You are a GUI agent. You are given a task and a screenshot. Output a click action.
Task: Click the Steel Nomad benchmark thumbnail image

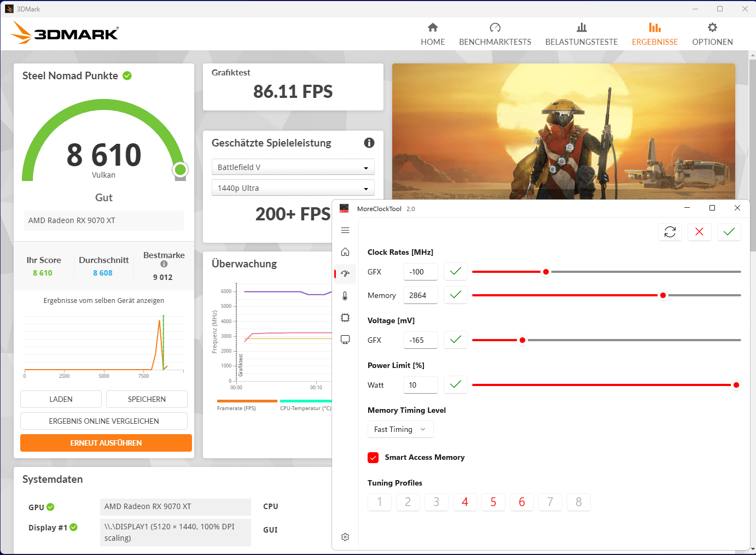[x=563, y=131]
